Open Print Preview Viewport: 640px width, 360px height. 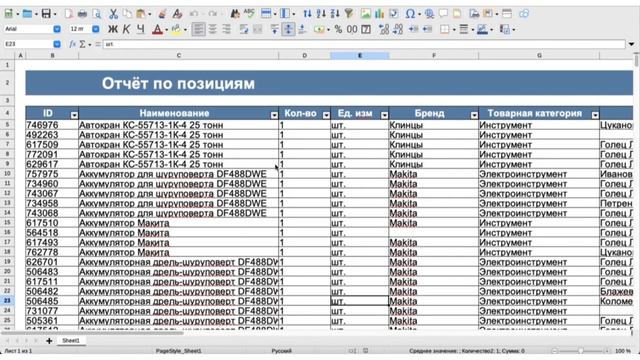point(96,13)
